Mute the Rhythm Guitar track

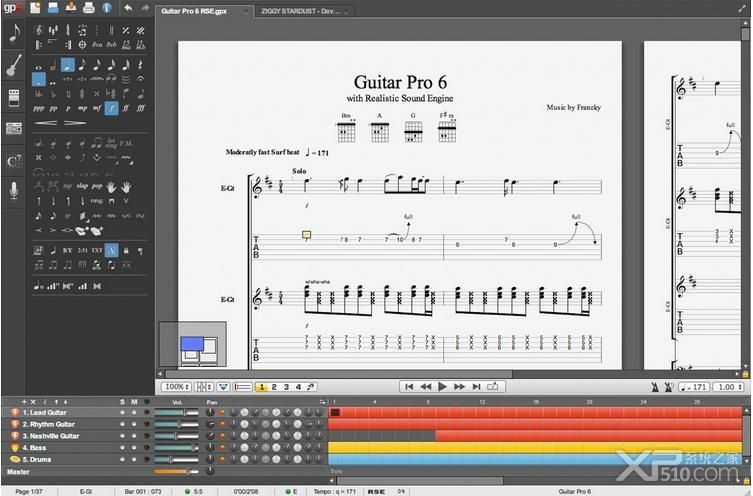(x=134, y=424)
